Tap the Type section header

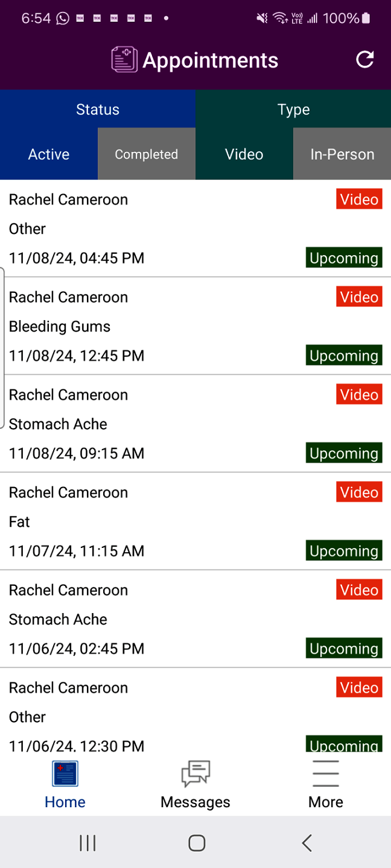(293, 110)
